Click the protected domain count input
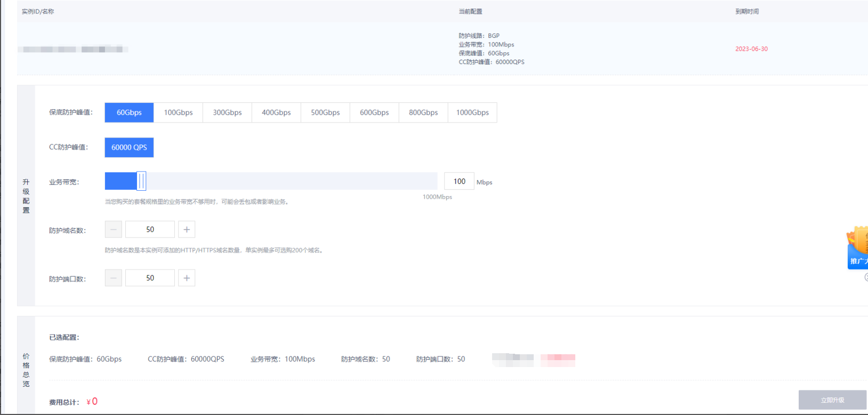The height and width of the screenshot is (415, 868). click(150, 230)
